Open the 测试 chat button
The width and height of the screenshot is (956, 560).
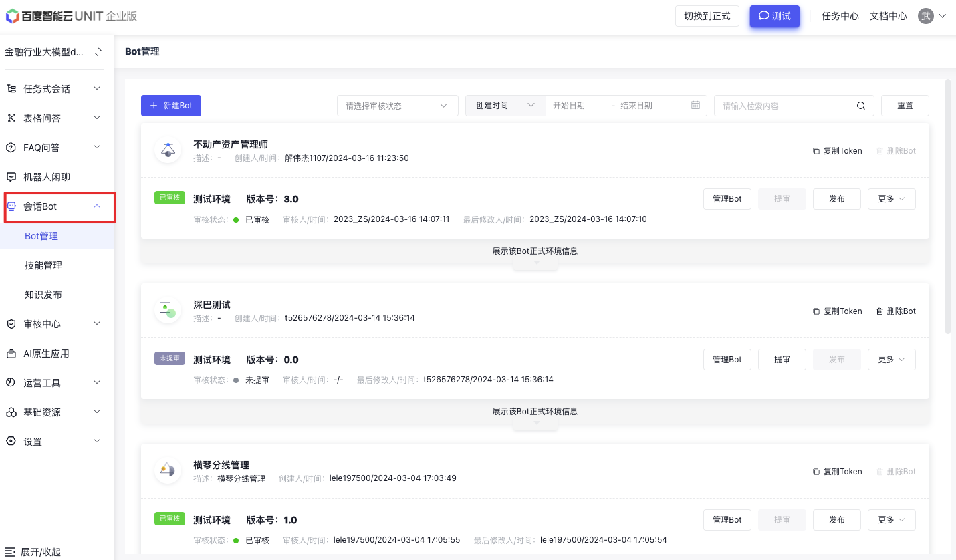(775, 16)
